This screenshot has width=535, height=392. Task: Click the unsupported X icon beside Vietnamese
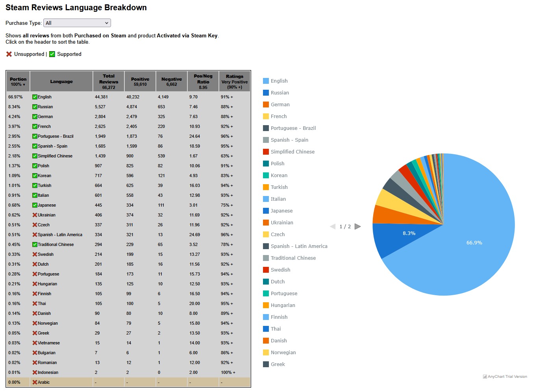click(35, 343)
